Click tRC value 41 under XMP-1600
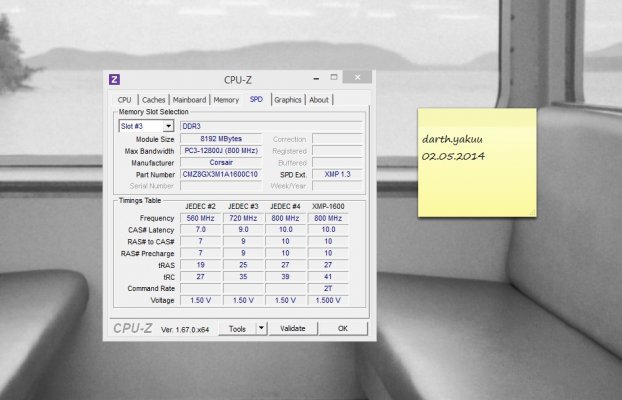 (x=328, y=277)
